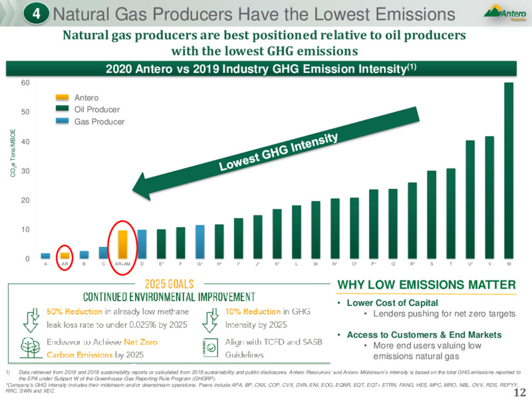Screen dimensions: 532x399
Task: Click the green bar labeled K*
Action: pyautogui.click(x=277, y=234)
